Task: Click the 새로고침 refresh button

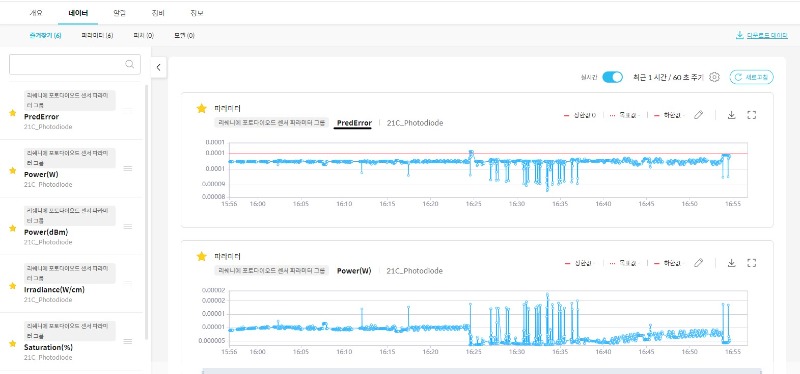Action: 752,77
